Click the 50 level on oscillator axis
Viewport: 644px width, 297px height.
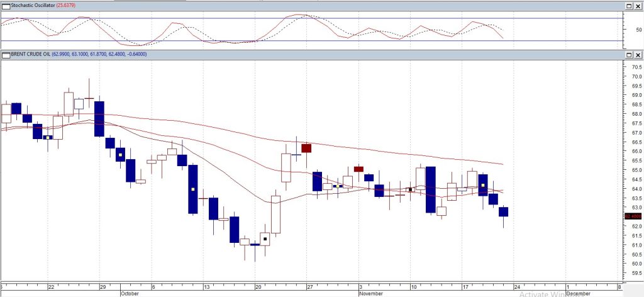tap(639, 30)
